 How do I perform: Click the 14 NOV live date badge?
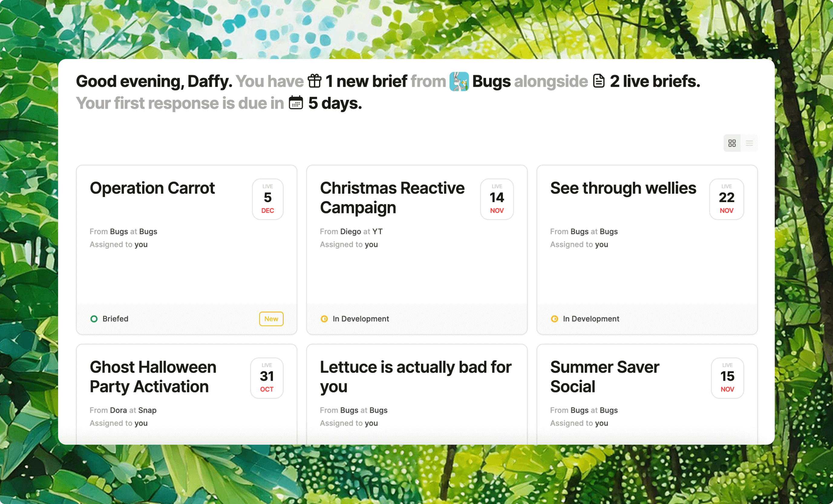click(497, 199)
